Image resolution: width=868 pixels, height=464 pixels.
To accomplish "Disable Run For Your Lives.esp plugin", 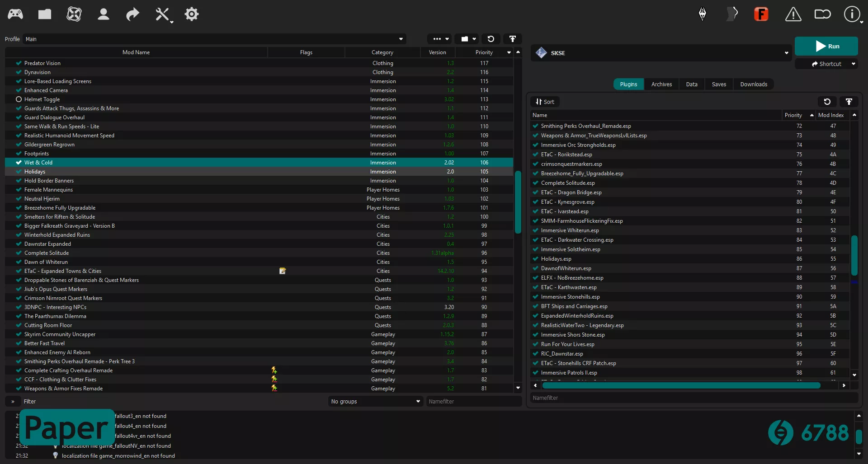I will tap(536, 344).
